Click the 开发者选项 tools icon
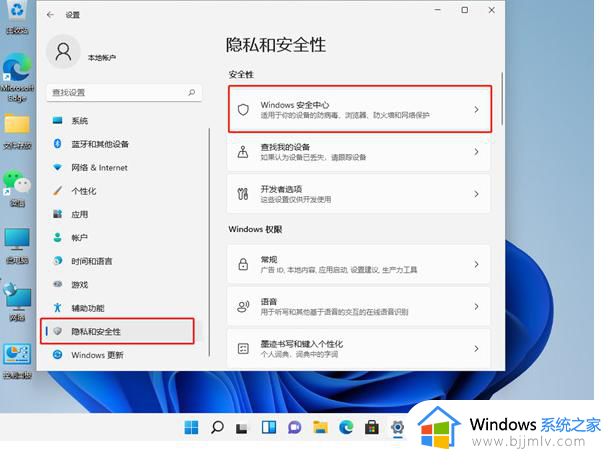Image resolution: width=606 pixels, height=455 pixels. click(x=243, y=194)
